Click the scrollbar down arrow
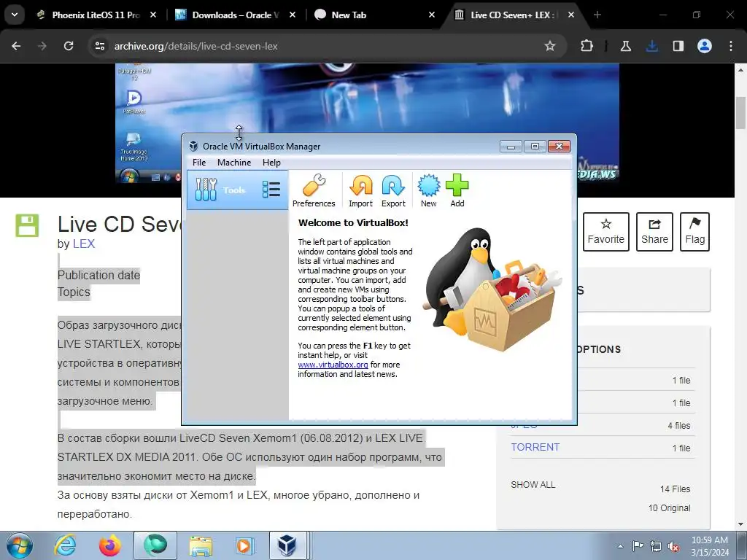This screenshot has width=747, height=560. click(x=740, y=524)
